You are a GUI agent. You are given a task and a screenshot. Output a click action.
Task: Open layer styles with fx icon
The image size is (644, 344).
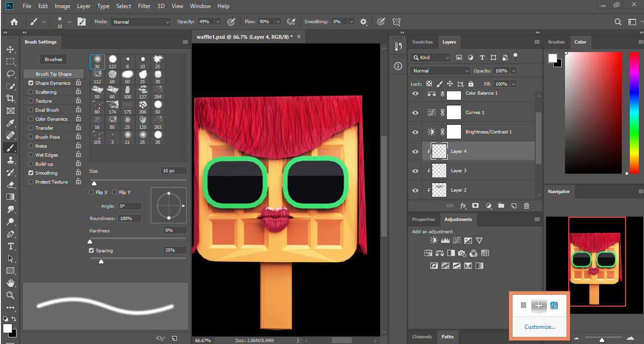point(463,205)
